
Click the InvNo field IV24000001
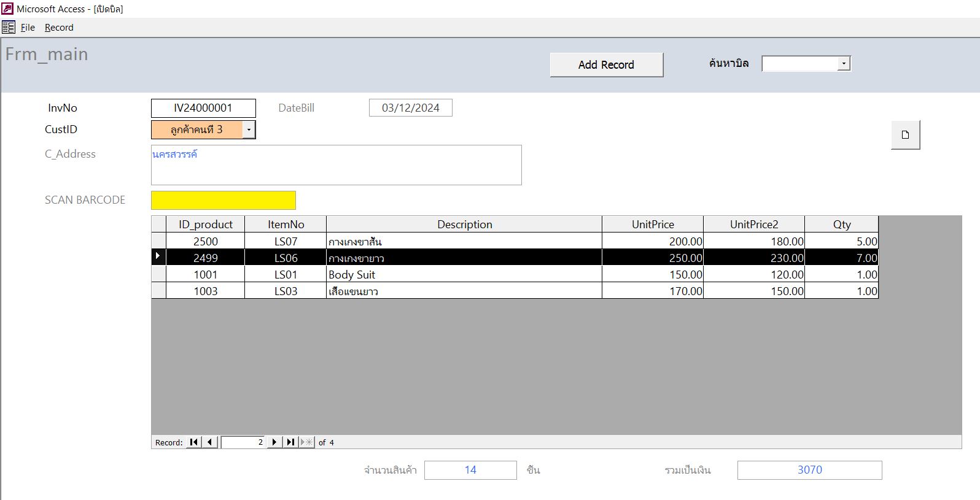click(x=203, y=108)
